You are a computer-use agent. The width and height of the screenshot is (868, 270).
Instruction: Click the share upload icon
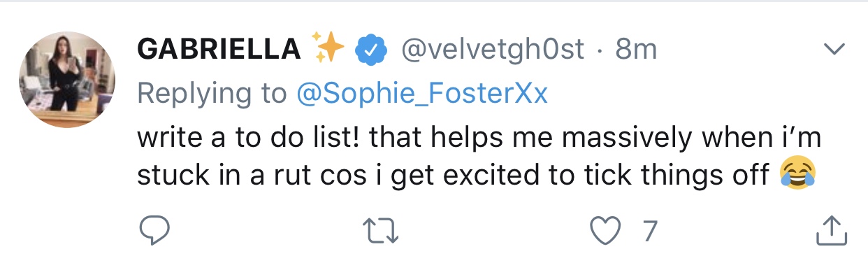[832, 231]
